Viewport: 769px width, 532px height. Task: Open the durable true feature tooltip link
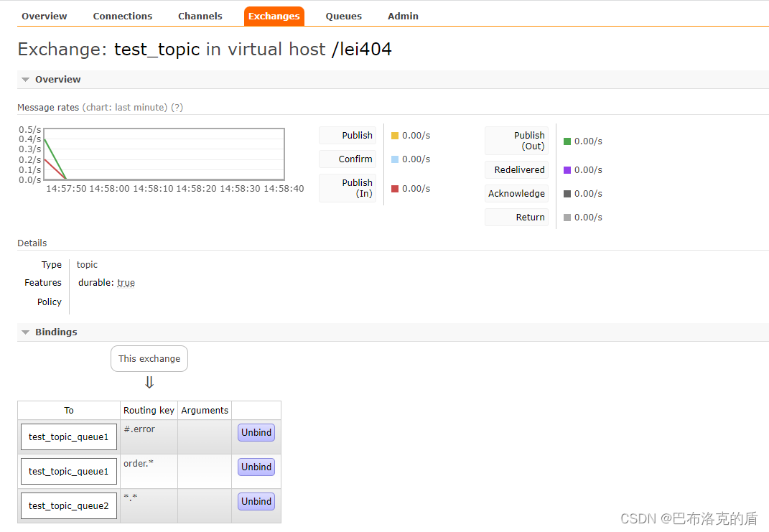coord(125,282)
